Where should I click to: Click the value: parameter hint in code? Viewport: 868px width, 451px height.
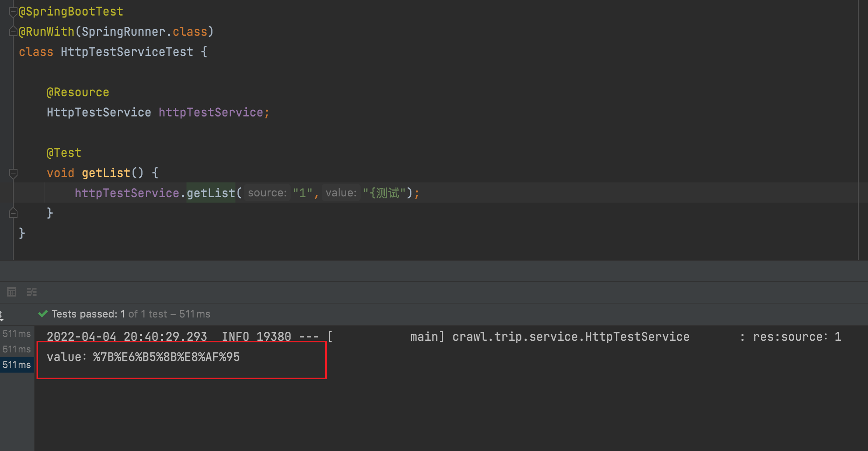click(341, 193)
